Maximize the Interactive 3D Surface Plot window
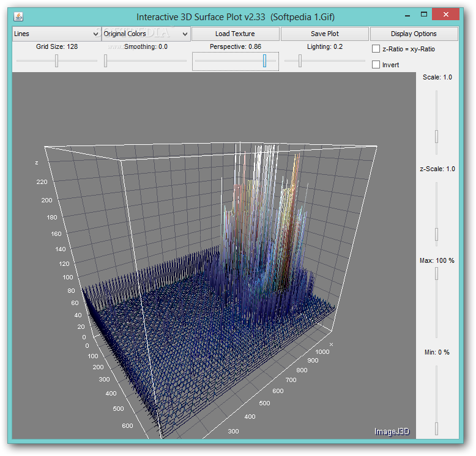The height and width of the screenshot is (456, 476). [424, 14]
